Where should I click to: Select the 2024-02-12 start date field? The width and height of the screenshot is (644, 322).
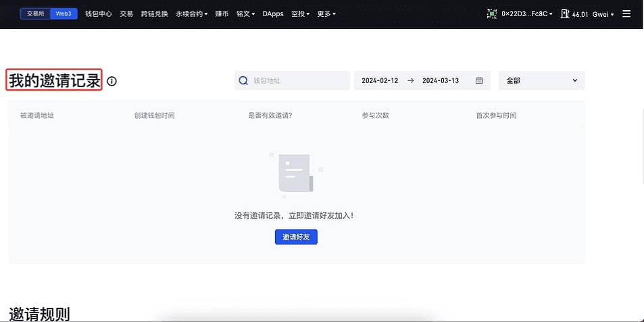[378, 80]
